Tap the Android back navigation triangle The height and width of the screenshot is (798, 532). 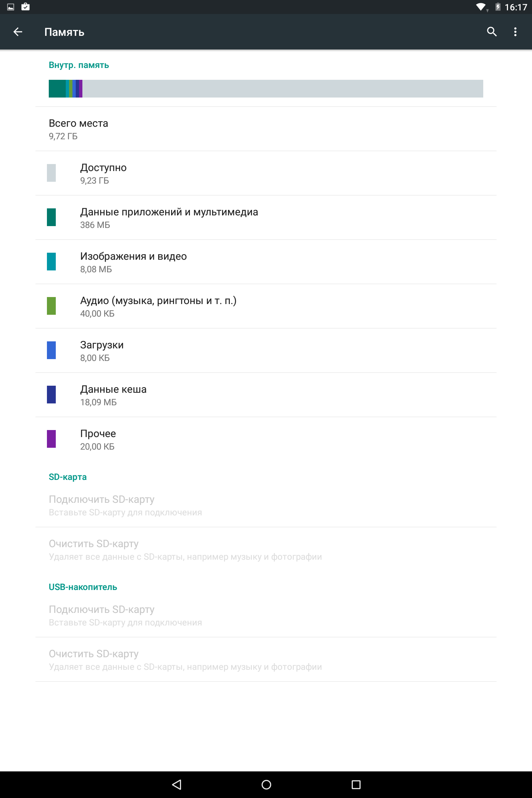[x=177, y=785]
